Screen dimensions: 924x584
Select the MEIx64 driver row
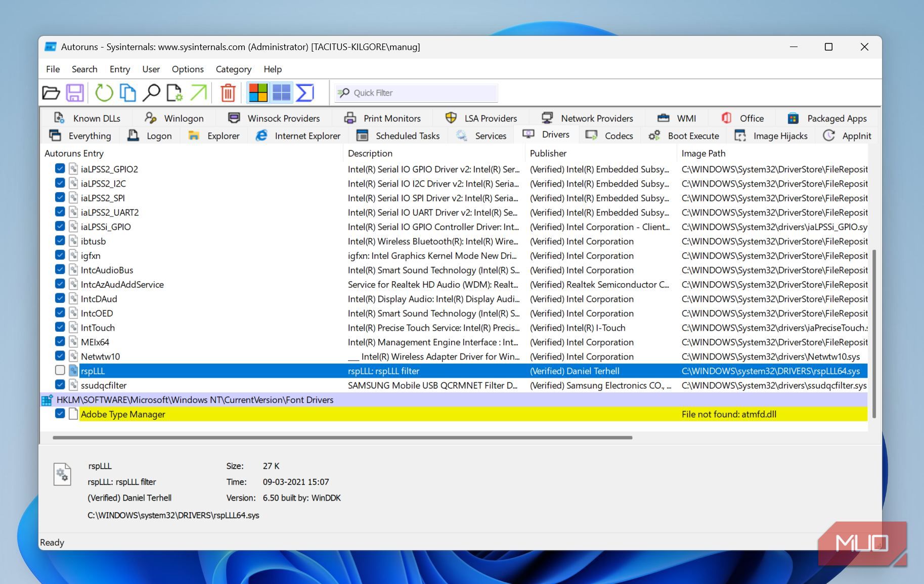pos(454,342)
